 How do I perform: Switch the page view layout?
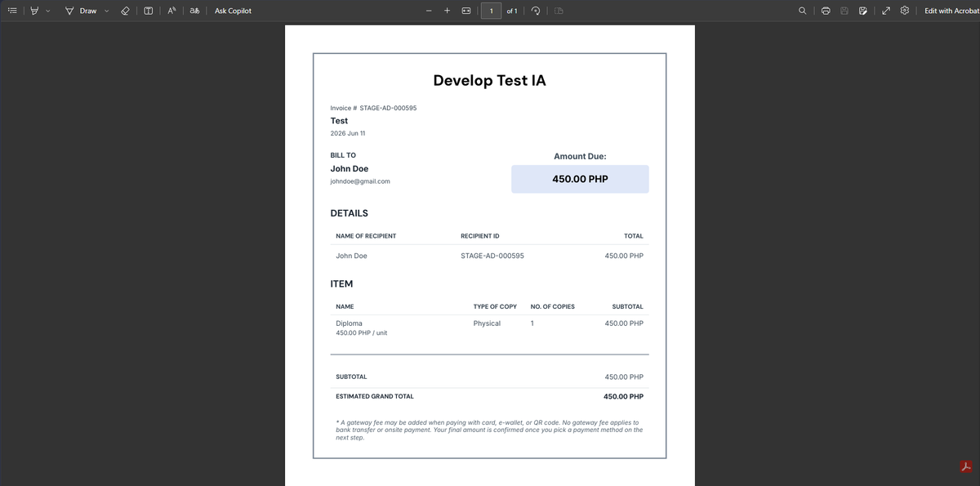(x=559, y=11)
